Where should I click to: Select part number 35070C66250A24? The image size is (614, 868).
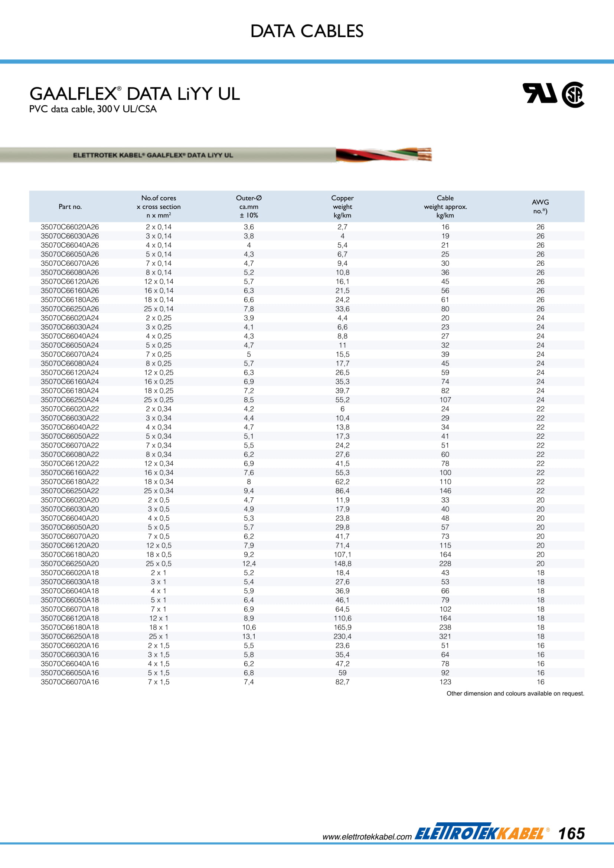tap(70, 400)
